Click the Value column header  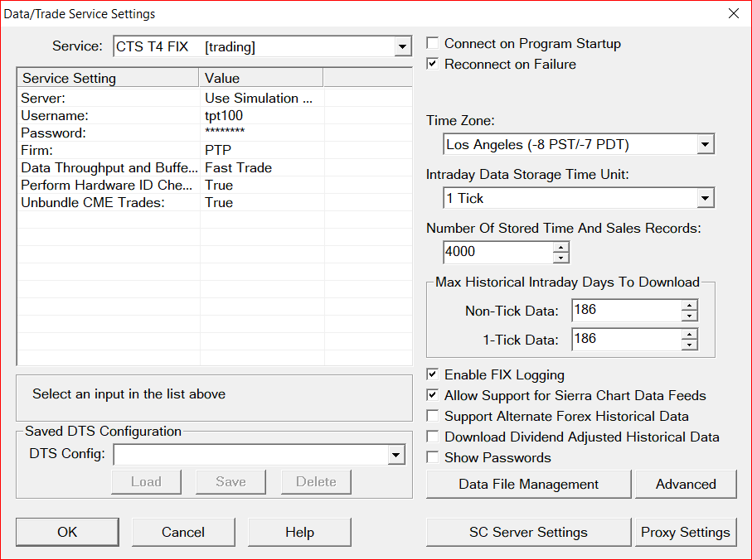261,78
